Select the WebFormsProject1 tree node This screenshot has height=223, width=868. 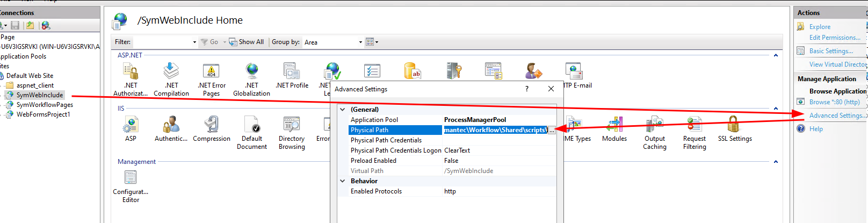click(x=43, y=114)
